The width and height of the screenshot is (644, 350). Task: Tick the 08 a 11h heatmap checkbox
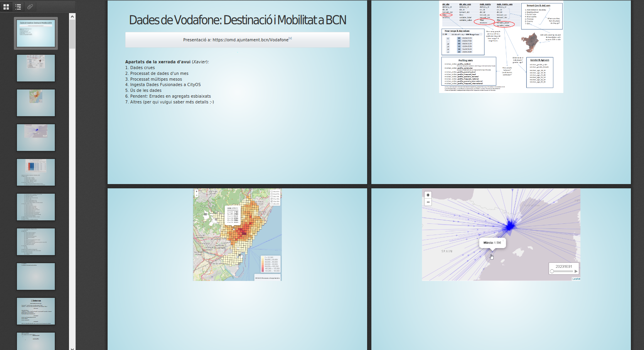(272, 196)
